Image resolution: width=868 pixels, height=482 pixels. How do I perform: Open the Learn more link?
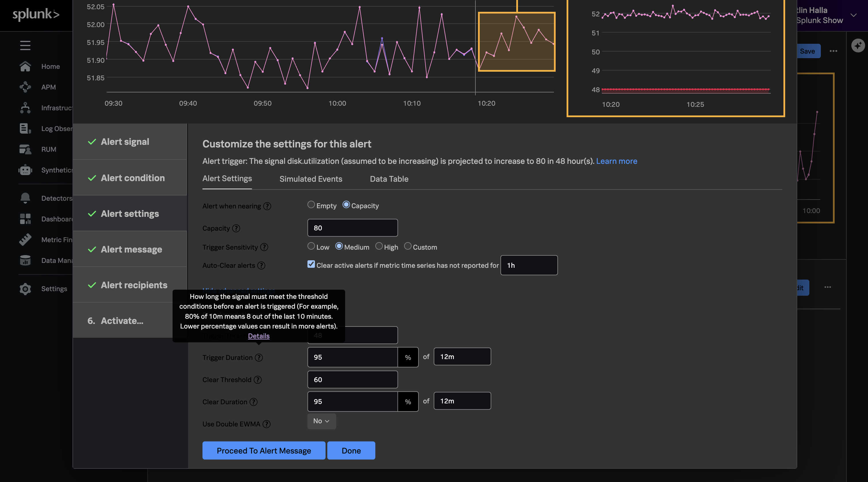click(x=616, y=161)
